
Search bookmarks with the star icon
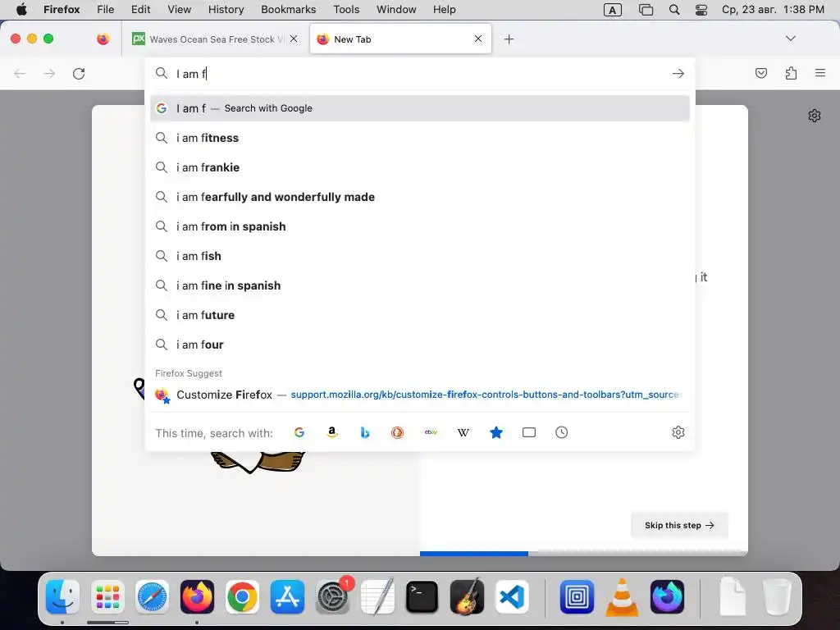(x=496, y=432)
